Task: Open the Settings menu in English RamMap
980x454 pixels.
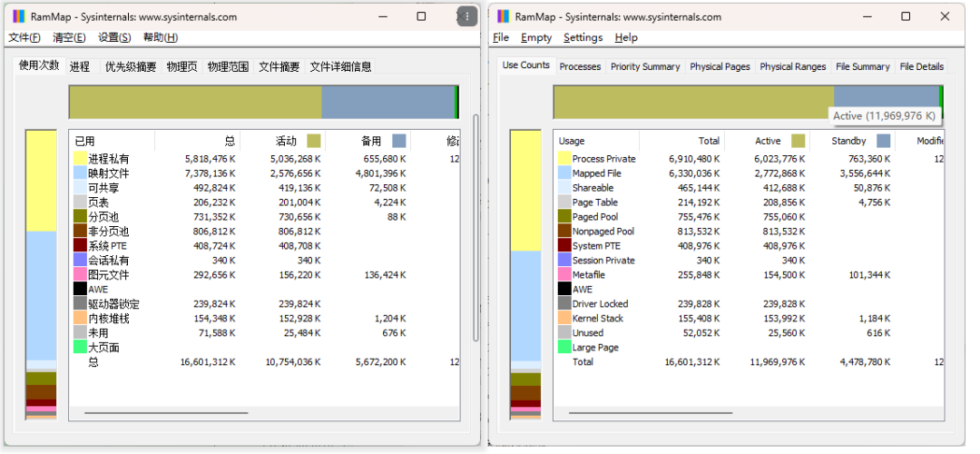Action: point(583,37)
